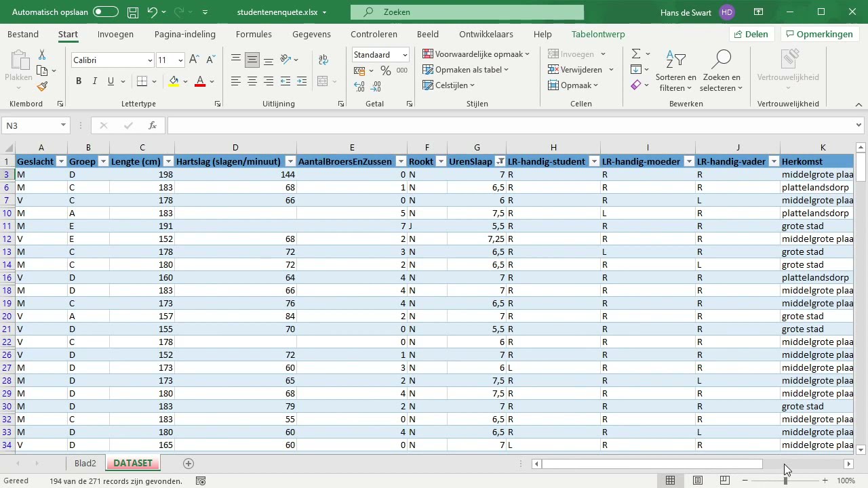Viewport: 868px width, 488px height.
Task: Click the Save icon in title bar
Action: coord(133,12)
